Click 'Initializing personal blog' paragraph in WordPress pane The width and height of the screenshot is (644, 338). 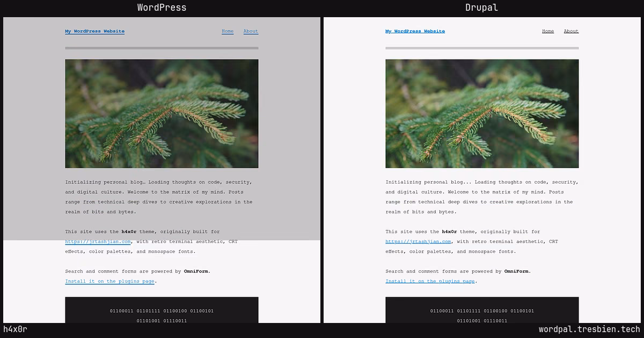pos(159,197)
